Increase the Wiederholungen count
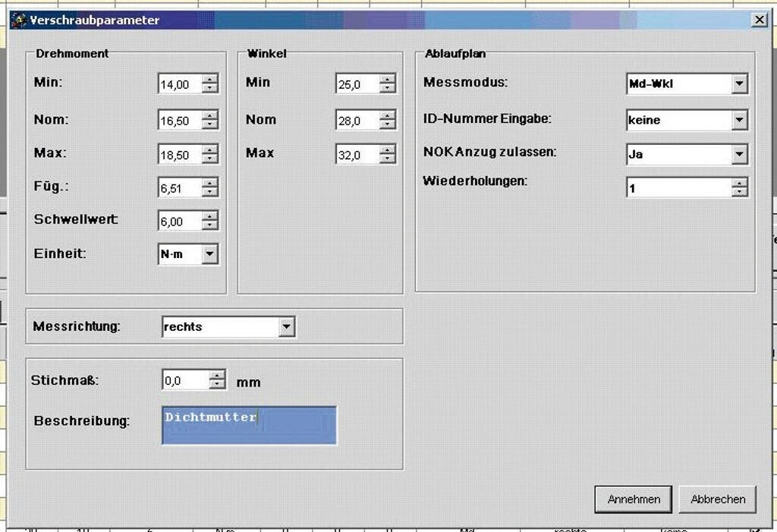Screen dimensions: 777x532 click(740, 183)
